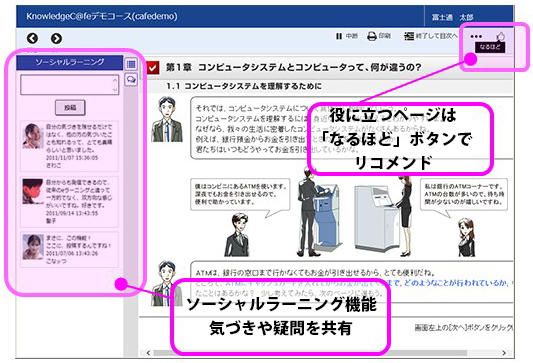This screenshot has height=363, width=533.
Task: Click the first commenter's avatar thumbnail
Action: coord(33,136)
